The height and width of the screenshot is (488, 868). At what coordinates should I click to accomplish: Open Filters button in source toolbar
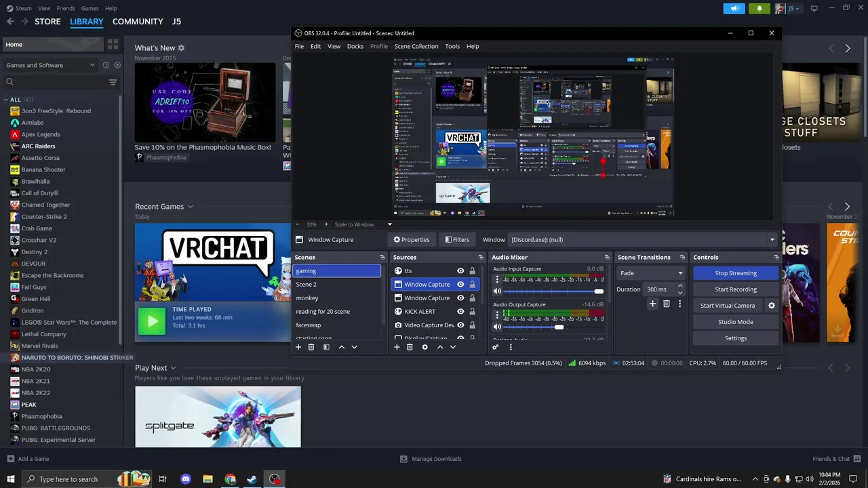pyautogui.click(x=457, y=239)
